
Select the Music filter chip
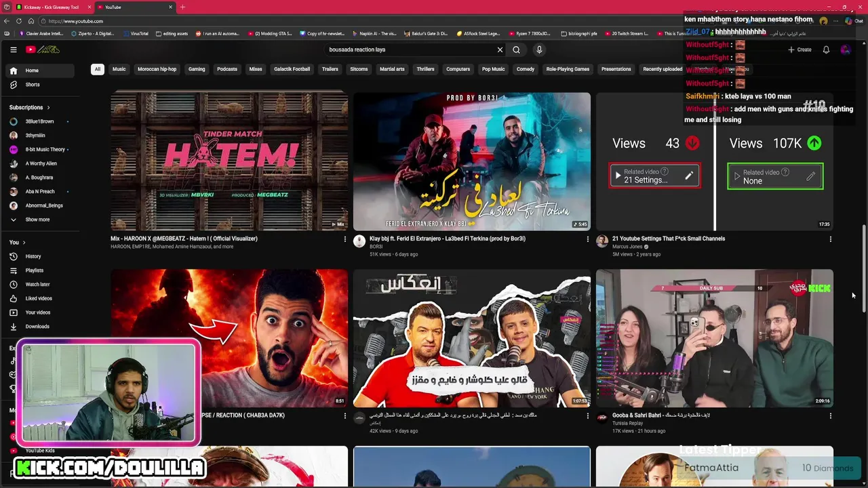coord(119,69)
